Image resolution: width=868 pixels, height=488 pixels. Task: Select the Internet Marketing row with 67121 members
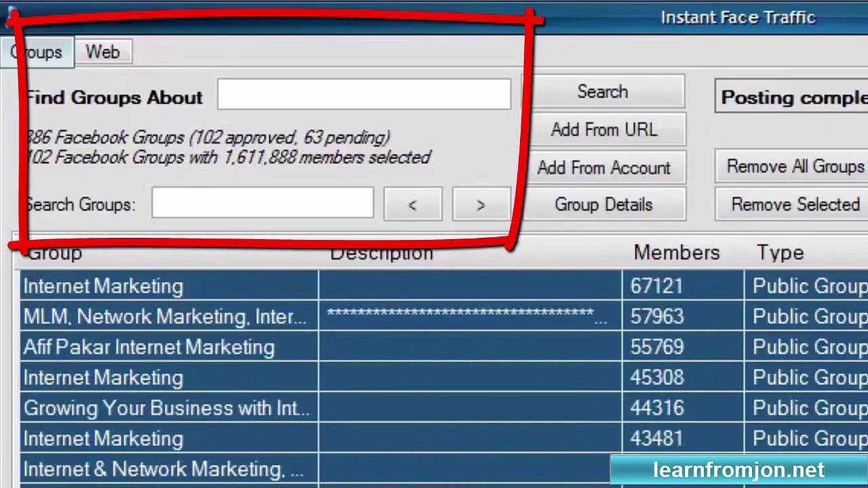(443, 286)
